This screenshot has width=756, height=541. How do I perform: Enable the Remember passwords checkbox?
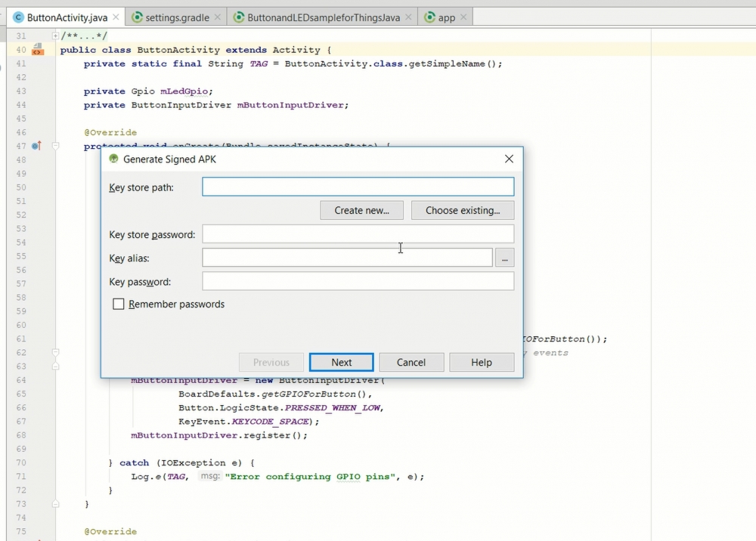pyautogui.click(x=119, y=305)
